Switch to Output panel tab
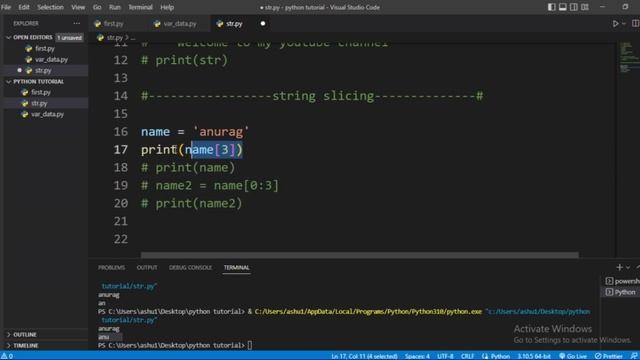Image resolution: width=640 pixels, height=360 pixels. click(147, 267)
